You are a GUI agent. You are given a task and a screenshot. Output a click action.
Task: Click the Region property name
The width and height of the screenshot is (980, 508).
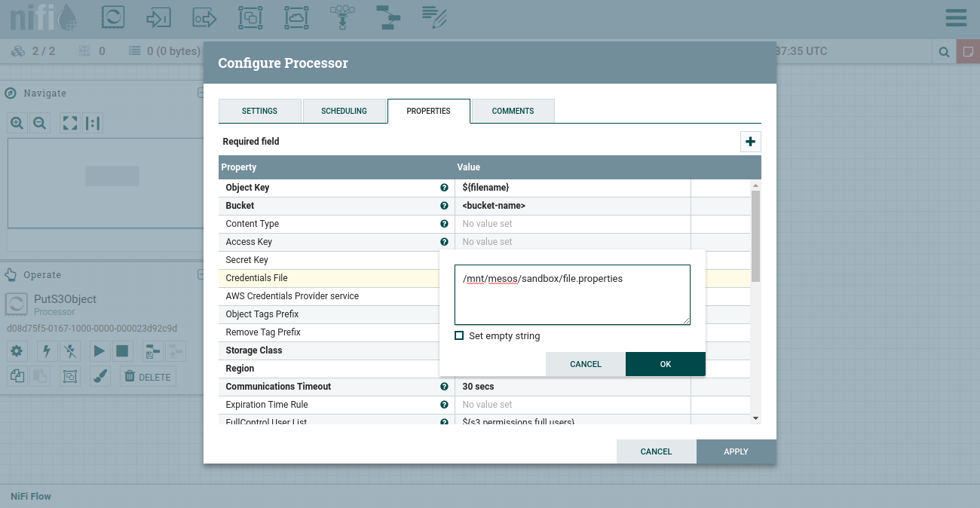(240, 369)
